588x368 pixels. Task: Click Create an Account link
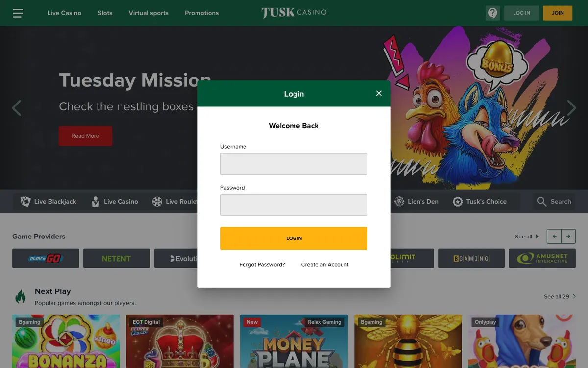click(x=325, y=264)
